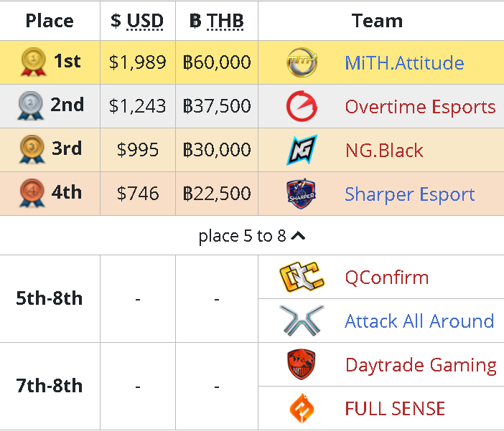Click the Attack All Around logo

(x=302, y=321)
